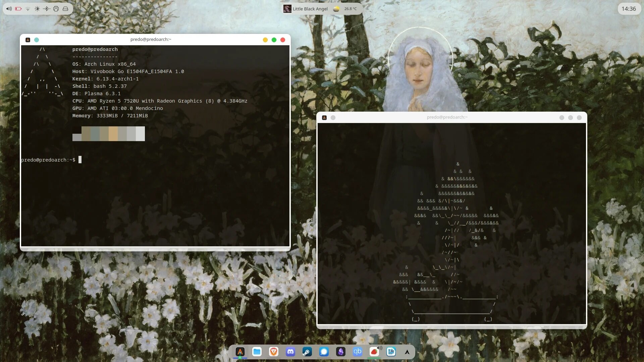Click the Arch logo launcher in dock
The width and height of the screenshot is (644, 362).
(x=407, y=352)
